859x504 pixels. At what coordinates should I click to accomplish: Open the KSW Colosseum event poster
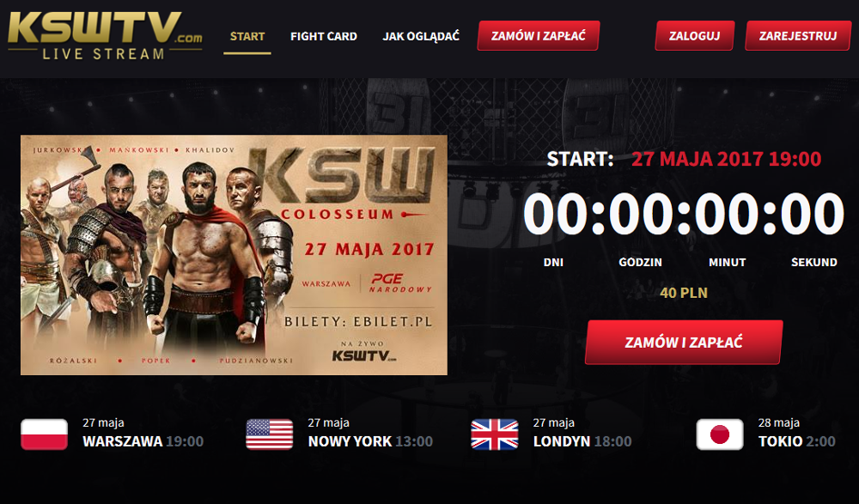234,255
